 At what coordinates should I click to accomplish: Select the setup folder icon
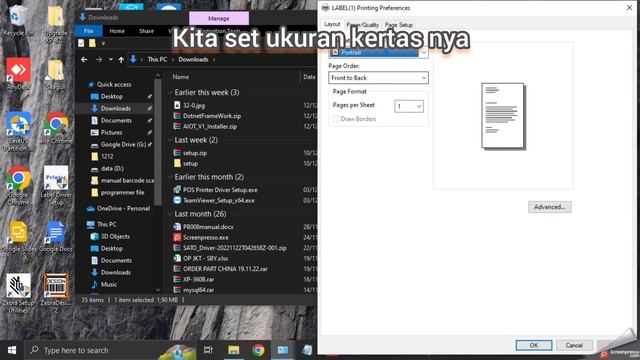click(177, 163)
